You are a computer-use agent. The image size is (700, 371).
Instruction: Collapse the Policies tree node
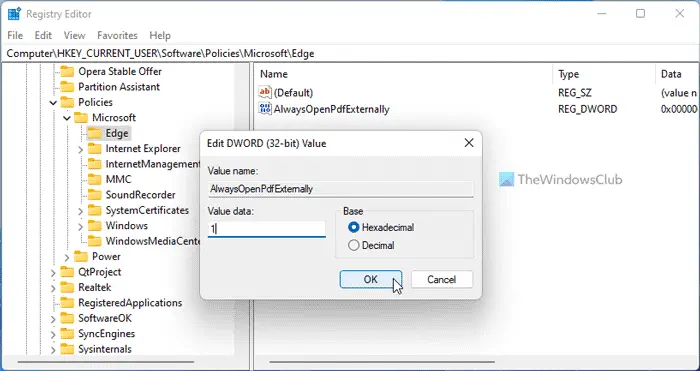[x=53, y=103]
